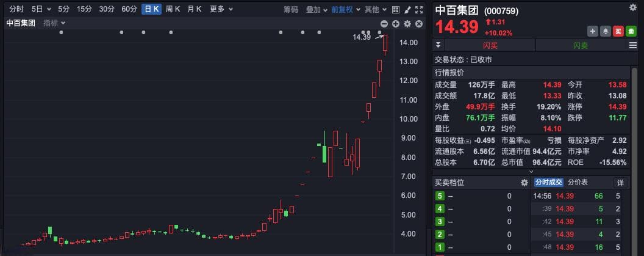
Task: Click the green 卖 sell icon
Action: [631, 31]
